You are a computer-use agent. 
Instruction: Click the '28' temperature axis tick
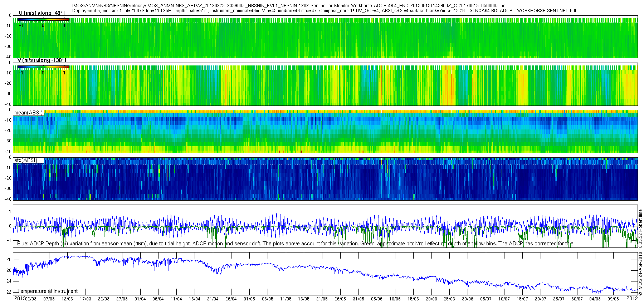tap(9, 260)
